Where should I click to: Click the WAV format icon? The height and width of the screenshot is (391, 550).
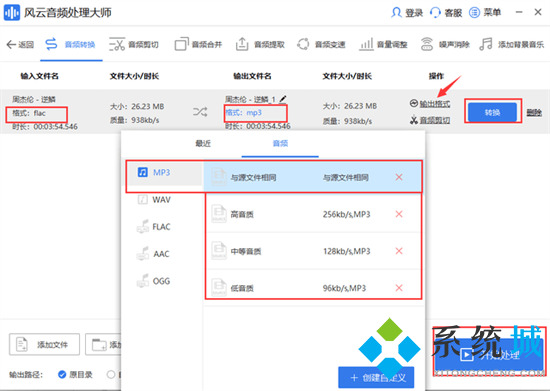(142, 200)
